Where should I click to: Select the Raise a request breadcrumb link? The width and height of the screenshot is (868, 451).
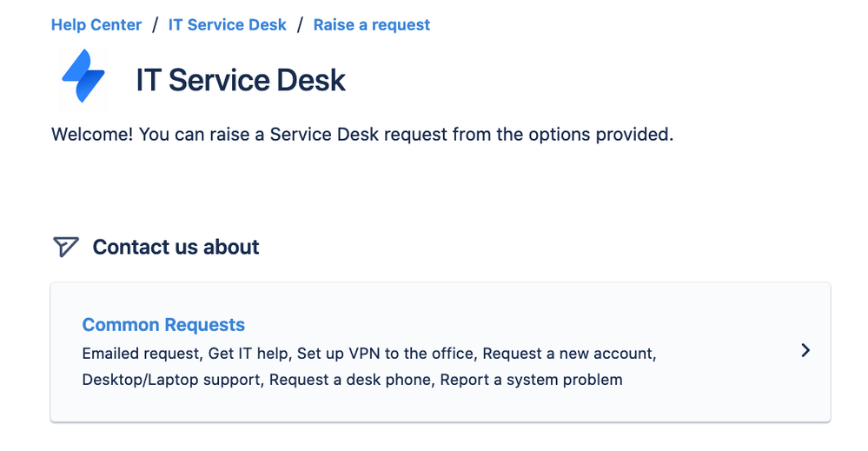click(372, 25)
